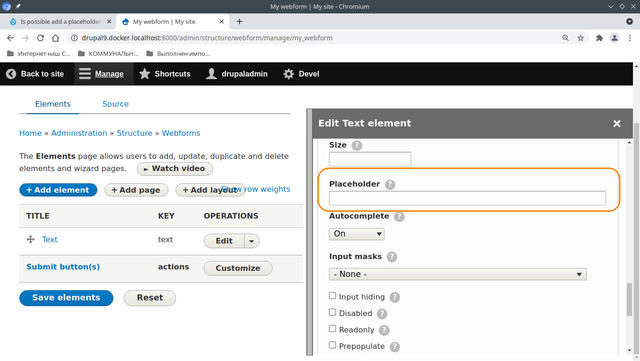Open the zoom indicator in address bar
The image size is (640, 361).
tap(565, 38)
